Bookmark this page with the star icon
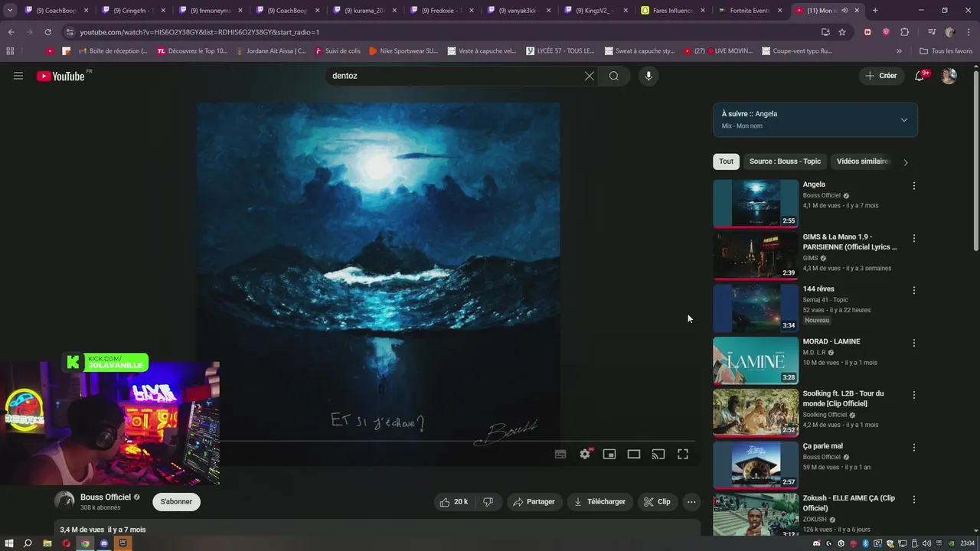This screenshot has height=551, width=980. [x=842, y=32]
